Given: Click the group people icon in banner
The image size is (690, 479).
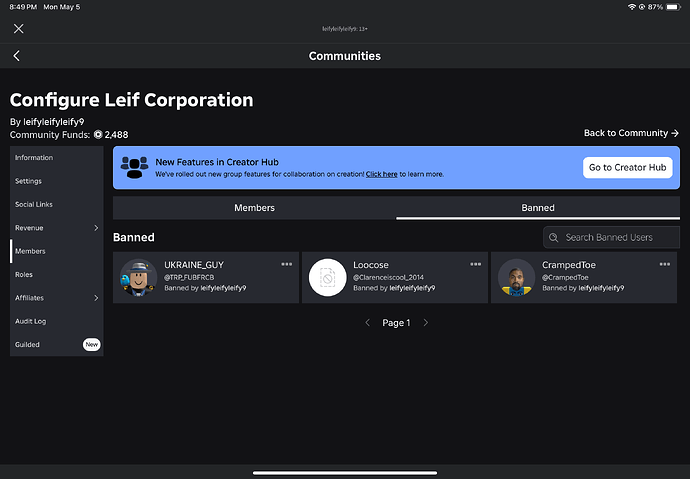Looking at the screenshot, I should tap(134, 168).
